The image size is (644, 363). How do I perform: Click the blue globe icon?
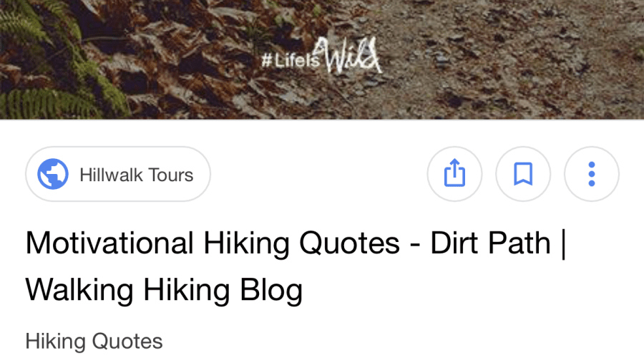(53, 174)
